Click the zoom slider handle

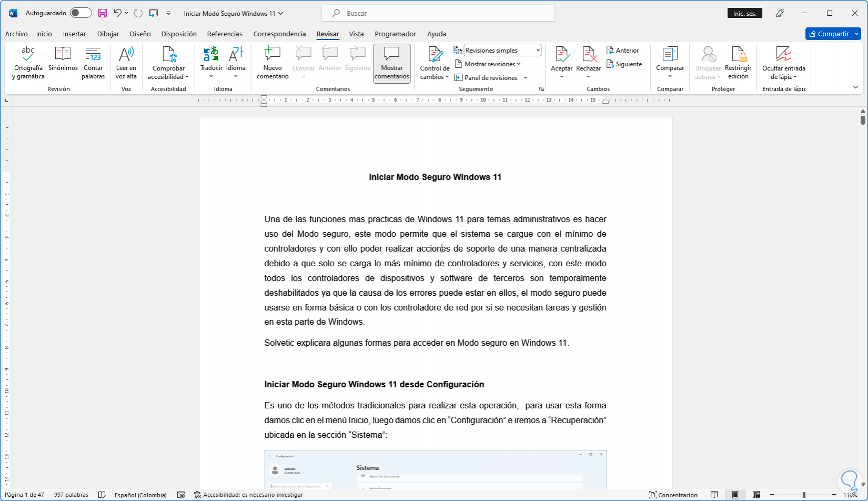(804, 495)
